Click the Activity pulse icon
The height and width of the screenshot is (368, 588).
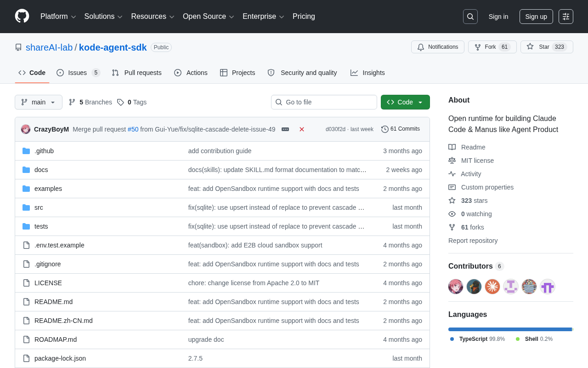452,174
